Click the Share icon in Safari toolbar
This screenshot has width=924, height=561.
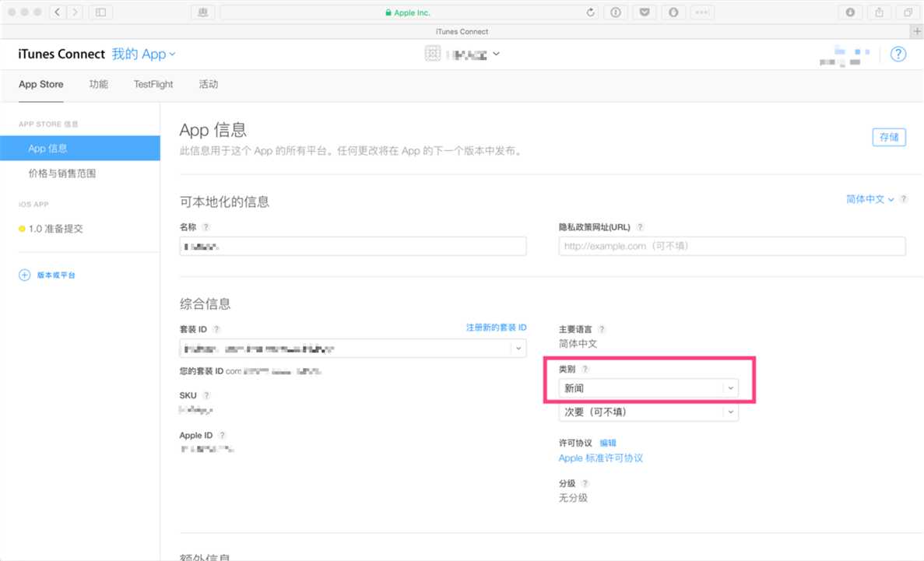(x=879, y=12)
